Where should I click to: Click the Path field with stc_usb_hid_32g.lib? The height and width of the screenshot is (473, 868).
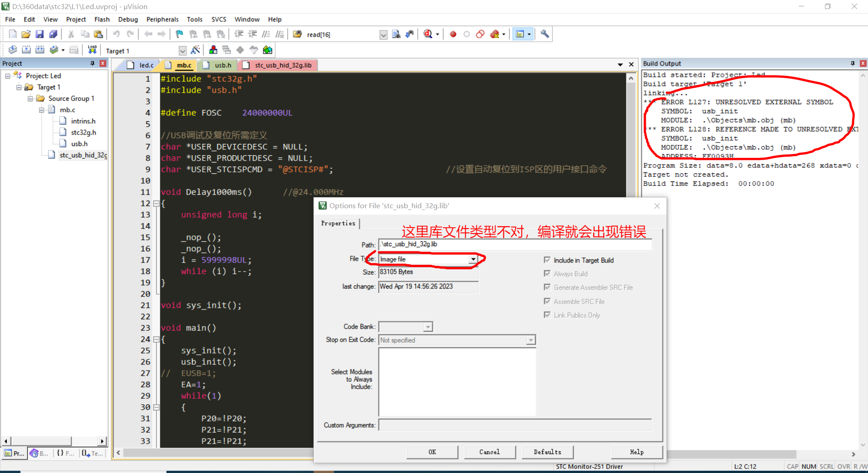[515, 244]
